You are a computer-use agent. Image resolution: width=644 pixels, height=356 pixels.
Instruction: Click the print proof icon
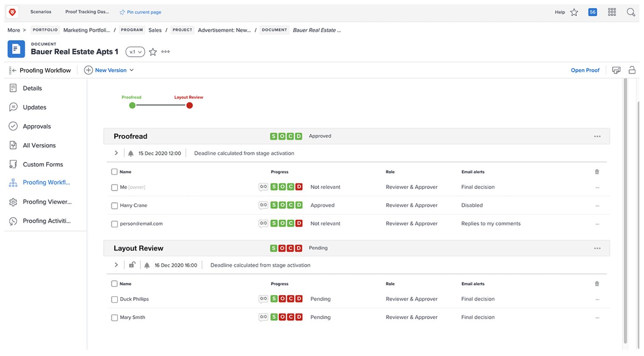click(616, 70)
